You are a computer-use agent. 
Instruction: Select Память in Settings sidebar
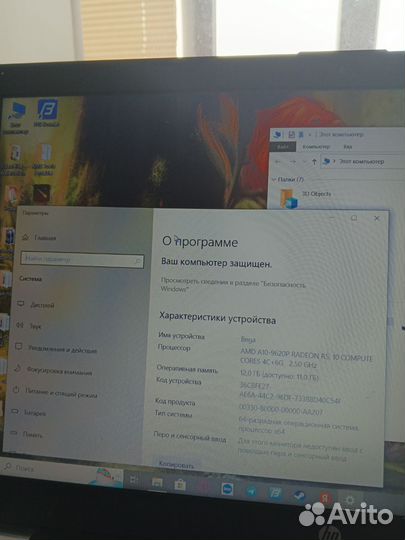(26, 435)
